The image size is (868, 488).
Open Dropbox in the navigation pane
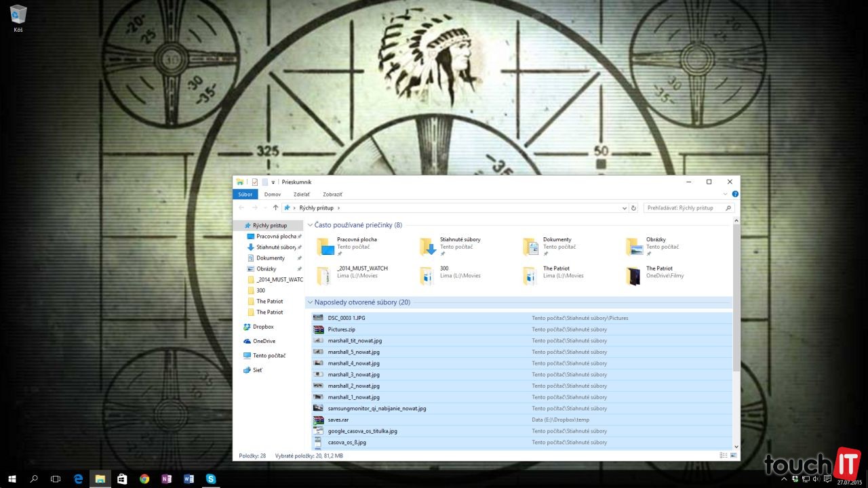tap(263, 327)
